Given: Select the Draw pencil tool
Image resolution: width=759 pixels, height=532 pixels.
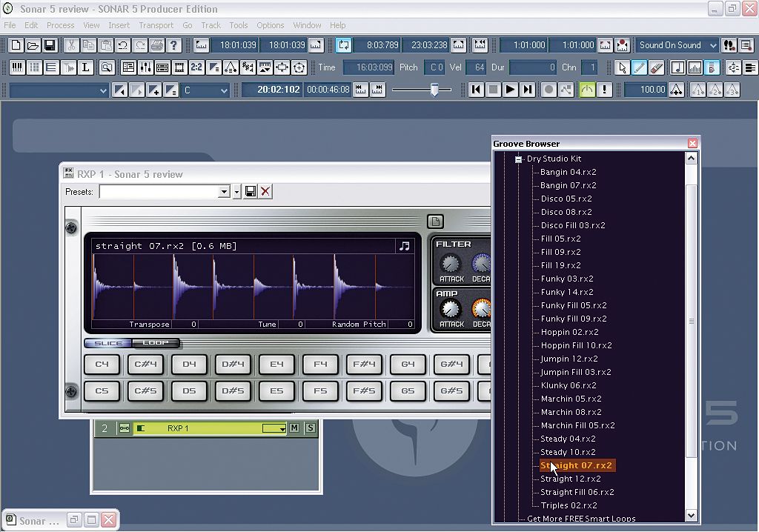Looking at the screenshot, I should coord(640,67).
